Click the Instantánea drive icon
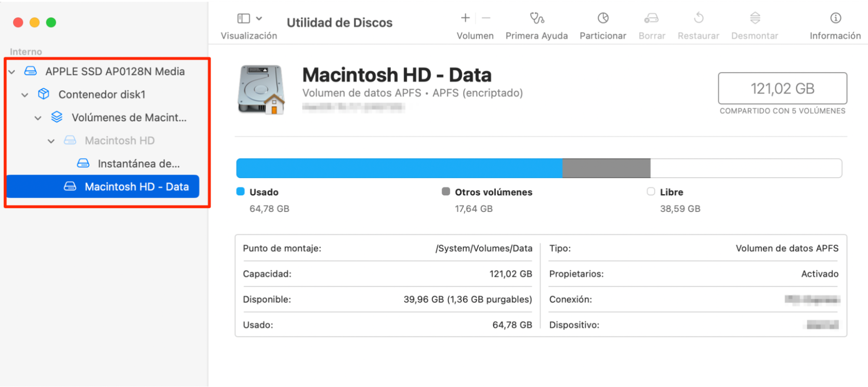The height and width of the screenshot is (387, 868). (83, 163)
